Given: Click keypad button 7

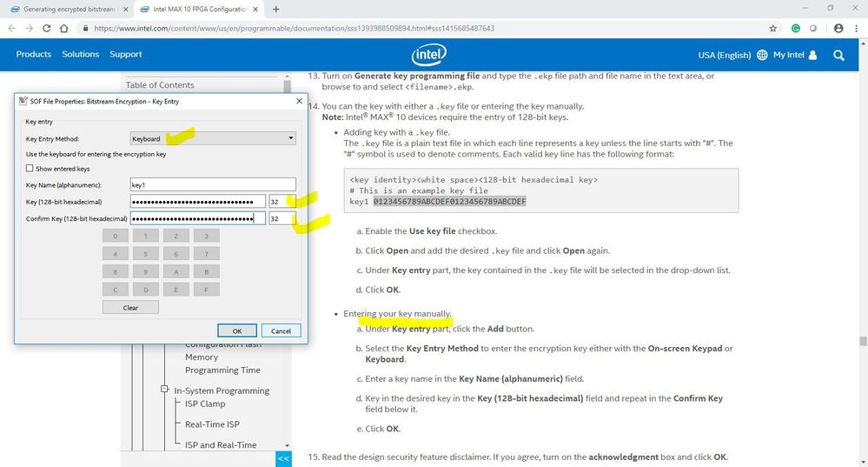Looking at the screenshot, I should click(207, 254).
